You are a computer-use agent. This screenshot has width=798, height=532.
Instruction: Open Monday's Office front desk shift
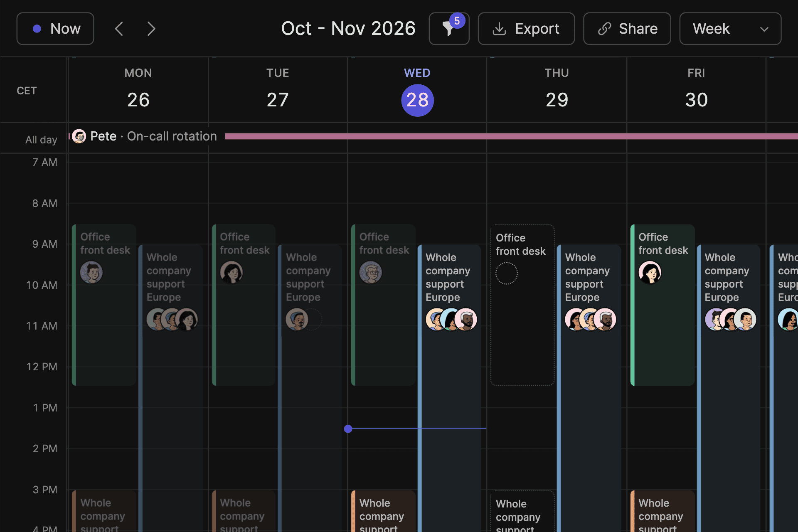coord(104,305)
